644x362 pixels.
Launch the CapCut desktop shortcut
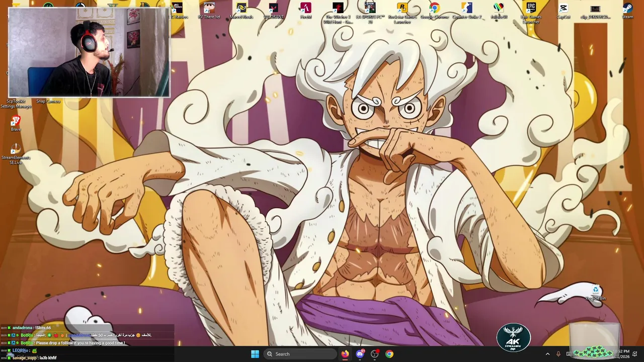(x=563, y=11)
